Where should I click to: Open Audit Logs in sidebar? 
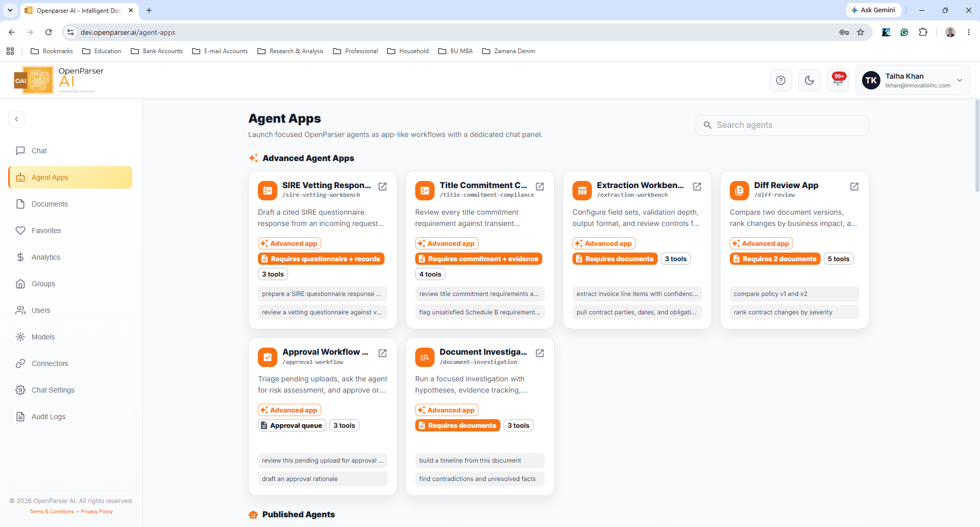pos(70,417)
